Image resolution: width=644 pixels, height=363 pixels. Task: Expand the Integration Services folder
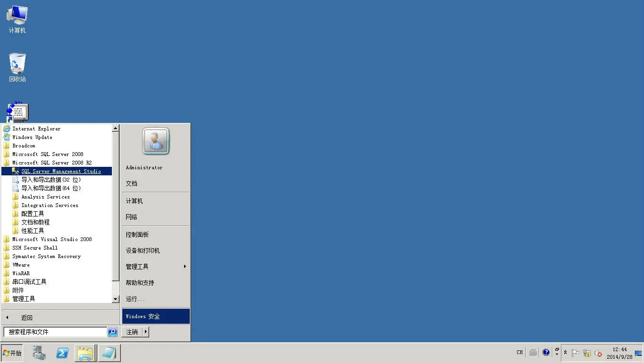click(x=57, y=205)
